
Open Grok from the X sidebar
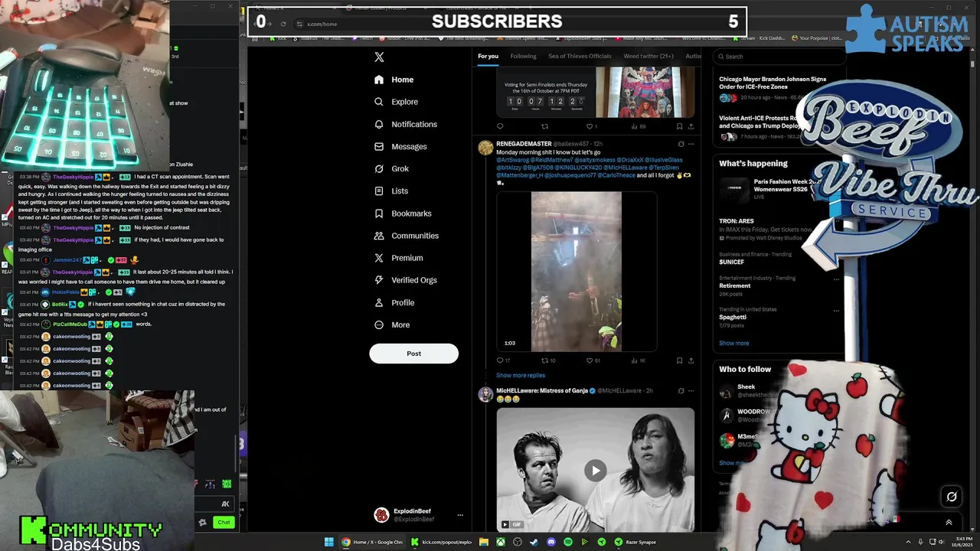click(x=391, y=168)
